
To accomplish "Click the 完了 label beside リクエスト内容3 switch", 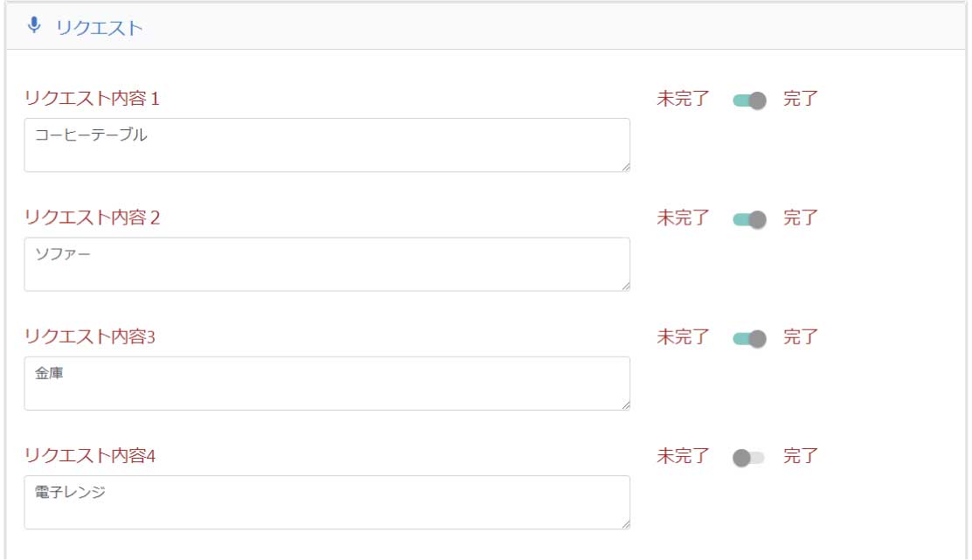I will tap(800, 337).
